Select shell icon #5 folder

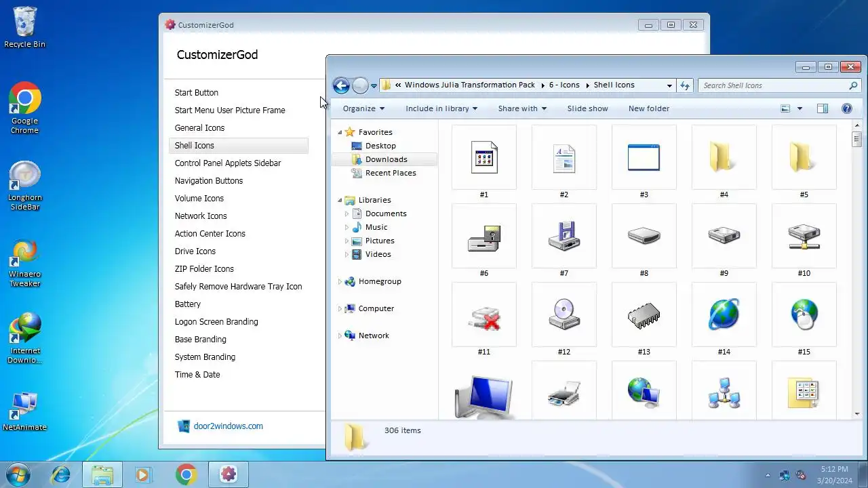coord(804,157)
